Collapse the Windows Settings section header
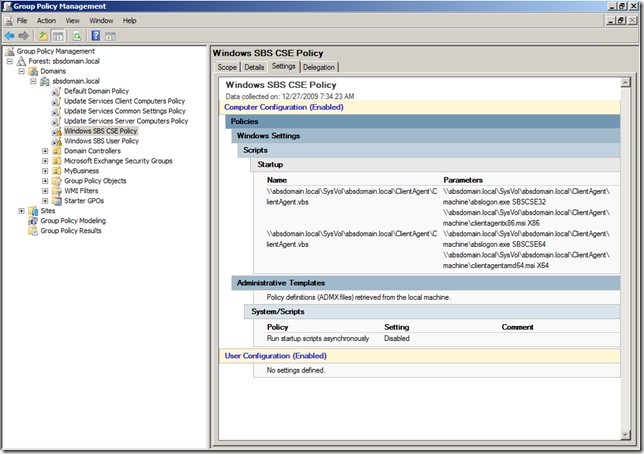644x454 pixels. (426, 136)
